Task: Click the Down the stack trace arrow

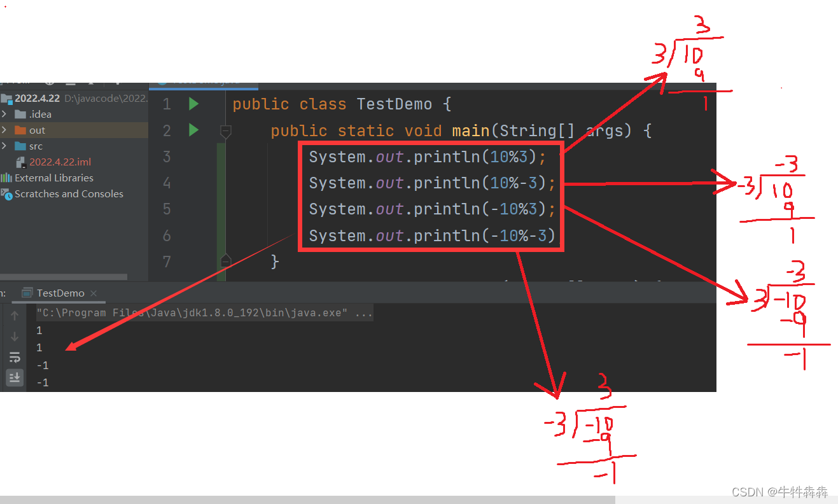Action: [15, 337]
